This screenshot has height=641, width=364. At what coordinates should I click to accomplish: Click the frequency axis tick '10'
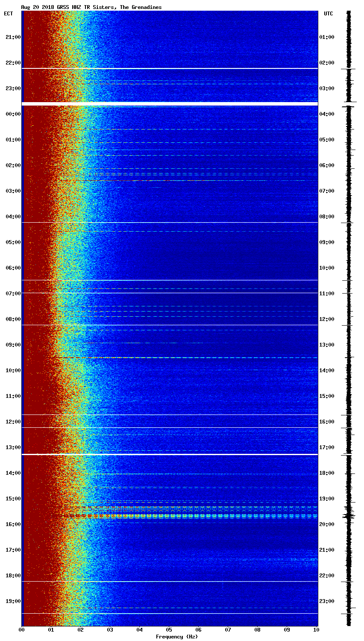point(317,629)
